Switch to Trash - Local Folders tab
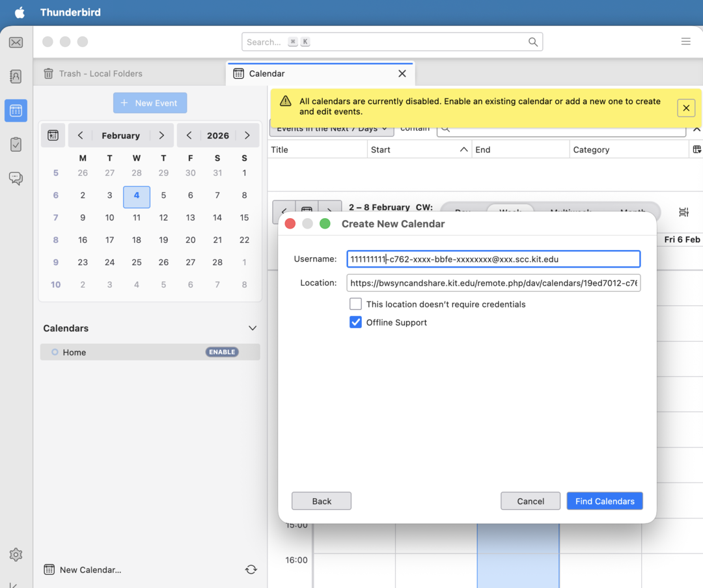703x588 pixels. (100, 74)
